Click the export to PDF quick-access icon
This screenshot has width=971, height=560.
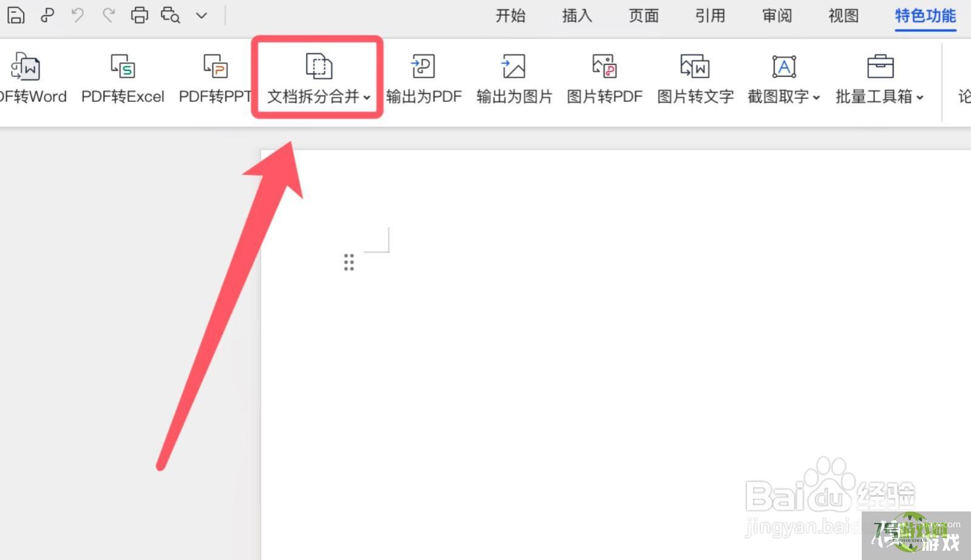pos(47,15)
